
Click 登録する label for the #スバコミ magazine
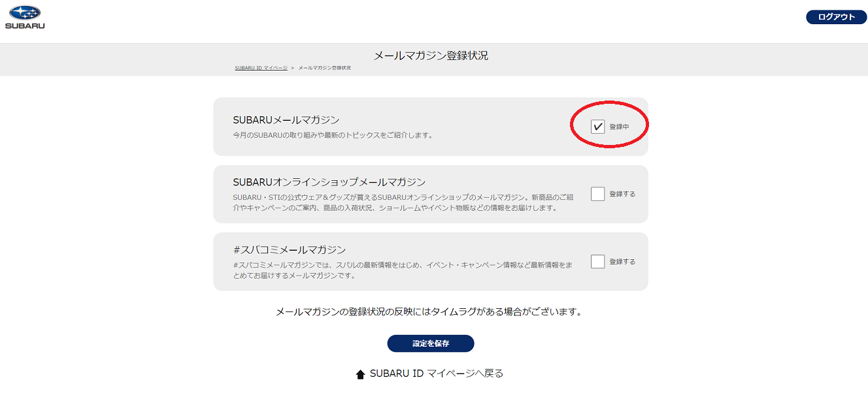[622, 262]
